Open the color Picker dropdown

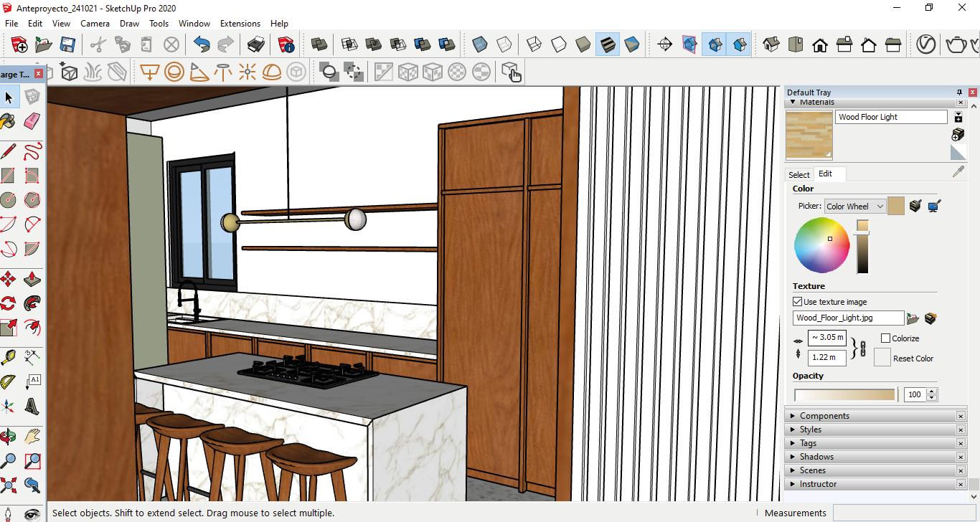pyautogui.click(x=855, y=207)
